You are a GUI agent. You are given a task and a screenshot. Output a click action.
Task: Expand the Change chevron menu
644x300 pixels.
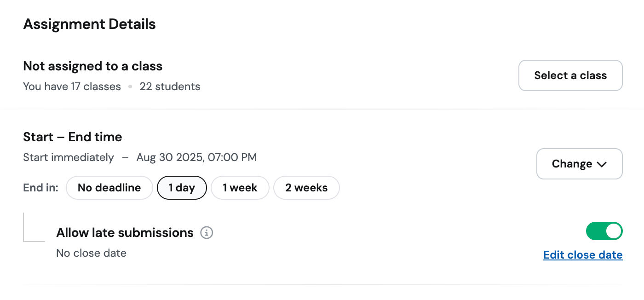602,164
